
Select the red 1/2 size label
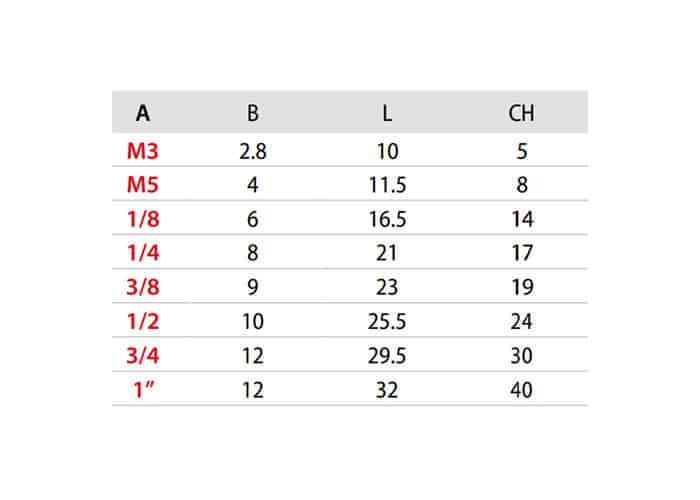[x=143, y=321]
